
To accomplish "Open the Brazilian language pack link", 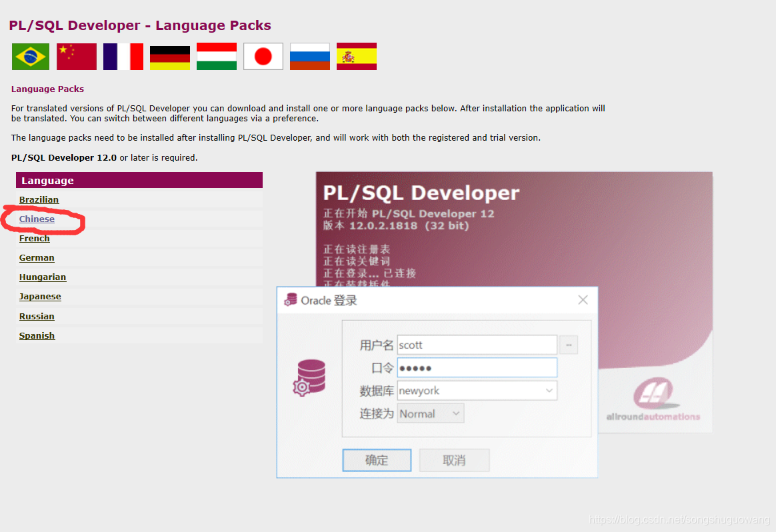I will (x=39, y=199).
